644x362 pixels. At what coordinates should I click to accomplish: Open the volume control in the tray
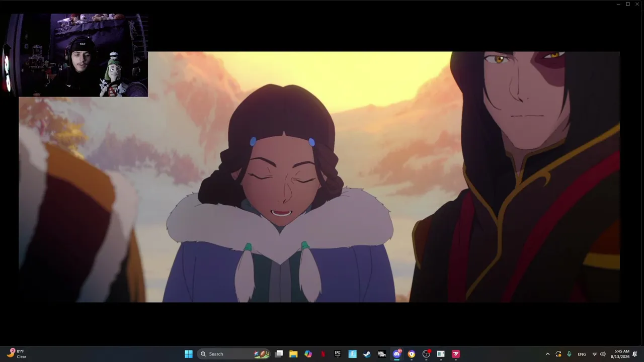pyautogui.click(x=603, y=354)
